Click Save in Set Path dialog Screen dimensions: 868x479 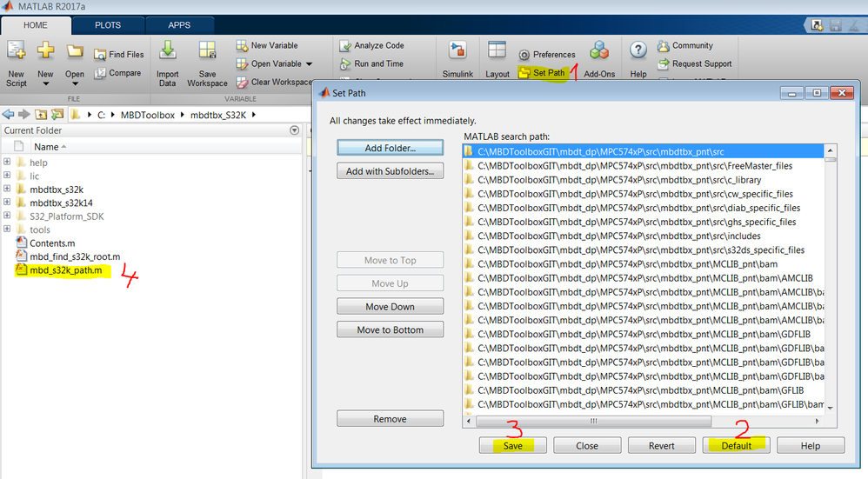pos(512,445)
